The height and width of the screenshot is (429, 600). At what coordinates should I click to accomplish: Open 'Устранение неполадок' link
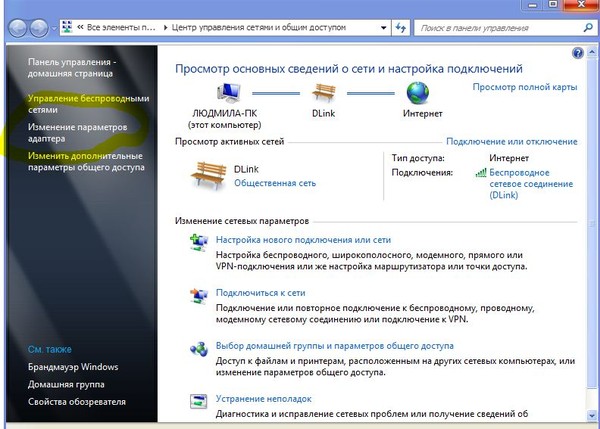(263, 399)
